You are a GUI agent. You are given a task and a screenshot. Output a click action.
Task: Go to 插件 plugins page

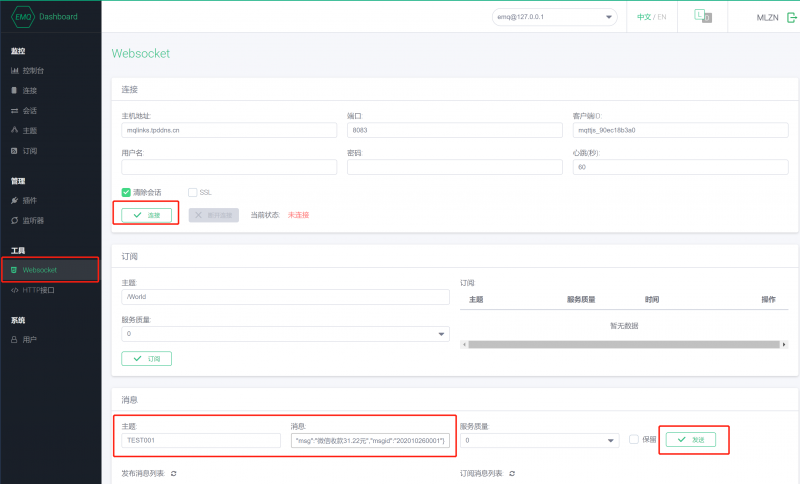pos(28,200)
